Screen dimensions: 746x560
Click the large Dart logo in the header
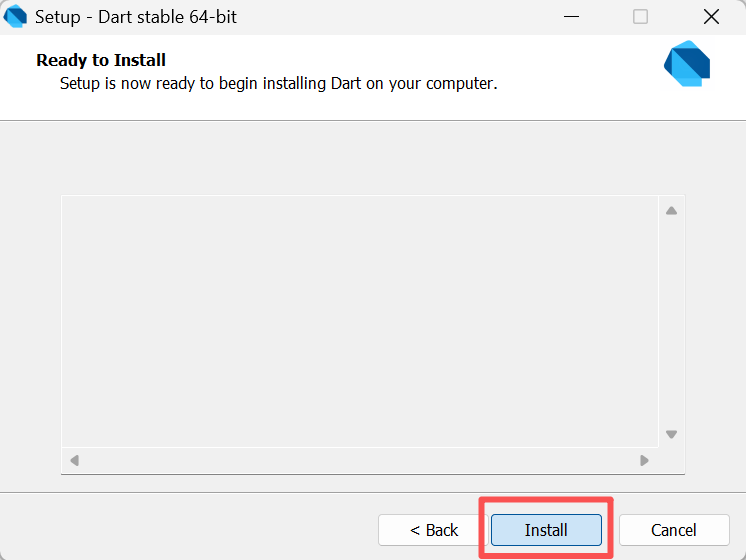point(687,64)
